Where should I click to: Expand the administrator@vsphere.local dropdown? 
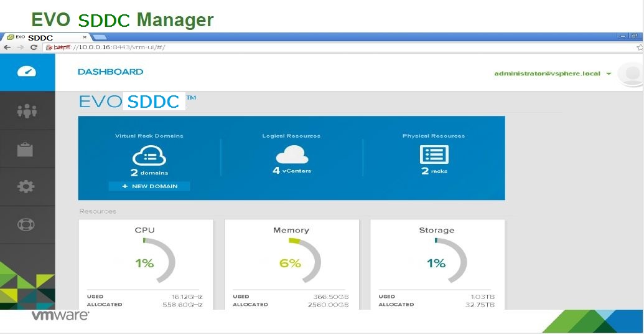coord(608,74)
